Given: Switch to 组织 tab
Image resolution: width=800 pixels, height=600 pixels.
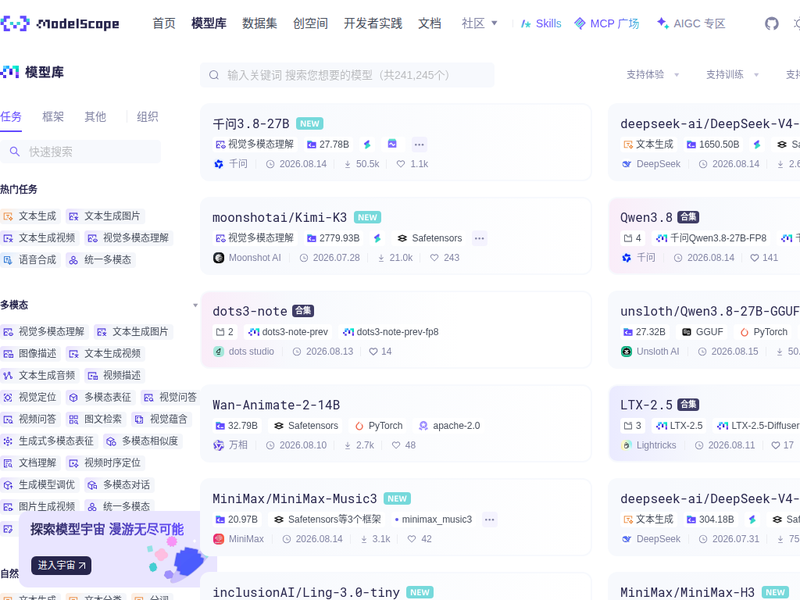Looking at the screenshot, I should (147, 117).
